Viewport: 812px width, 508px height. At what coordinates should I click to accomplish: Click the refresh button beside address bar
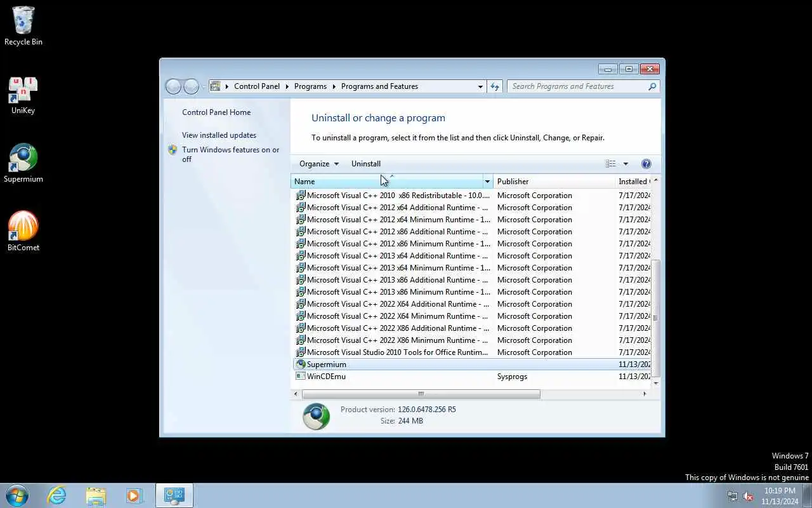click(495, 86)
